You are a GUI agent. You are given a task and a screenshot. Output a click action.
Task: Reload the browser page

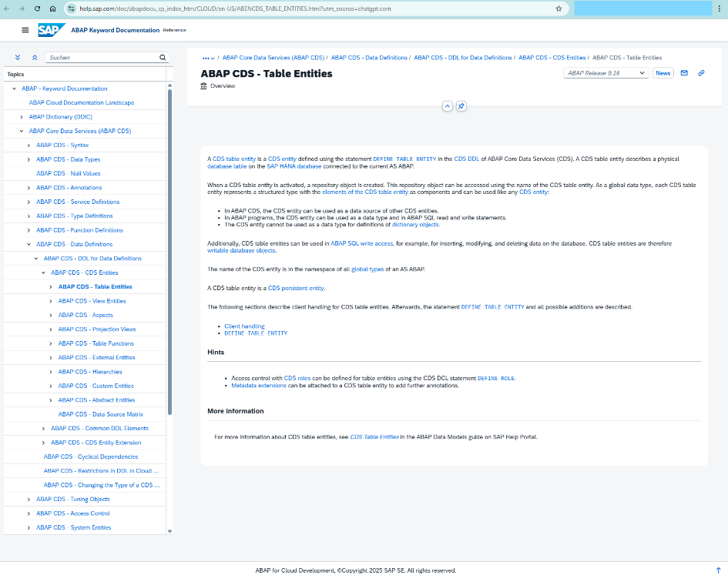click(x=37, y=8)
